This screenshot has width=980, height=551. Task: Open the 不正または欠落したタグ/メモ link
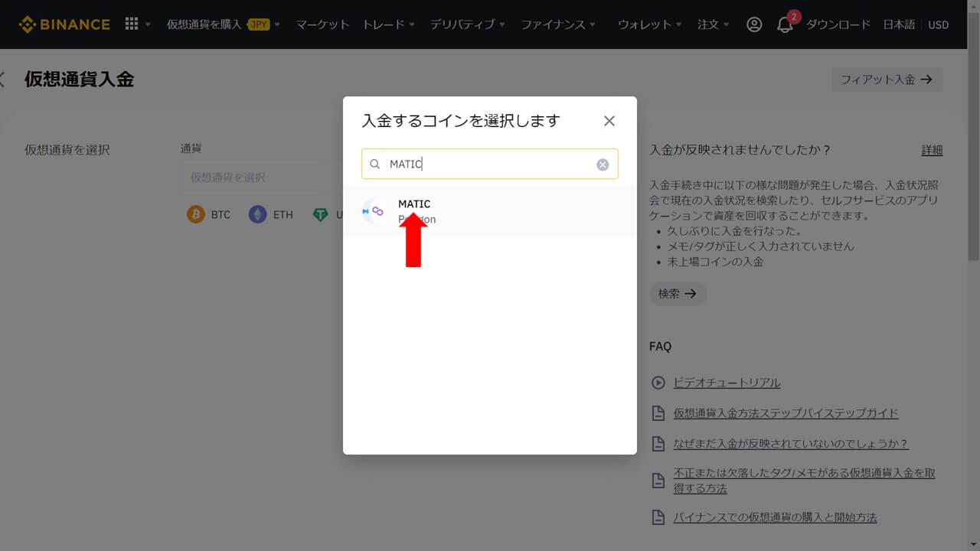[x=804, y=481]
